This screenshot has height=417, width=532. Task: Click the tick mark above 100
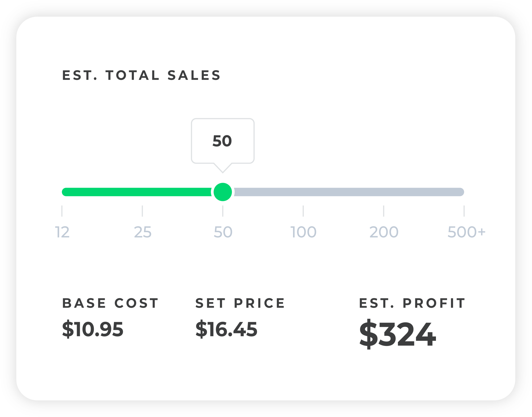point(303,211)
